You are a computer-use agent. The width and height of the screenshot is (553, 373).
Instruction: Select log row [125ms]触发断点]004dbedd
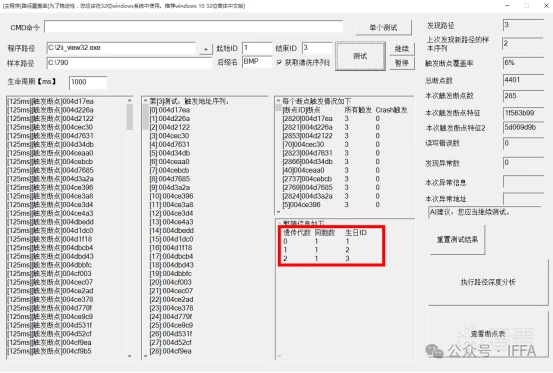tap(51, 222)
